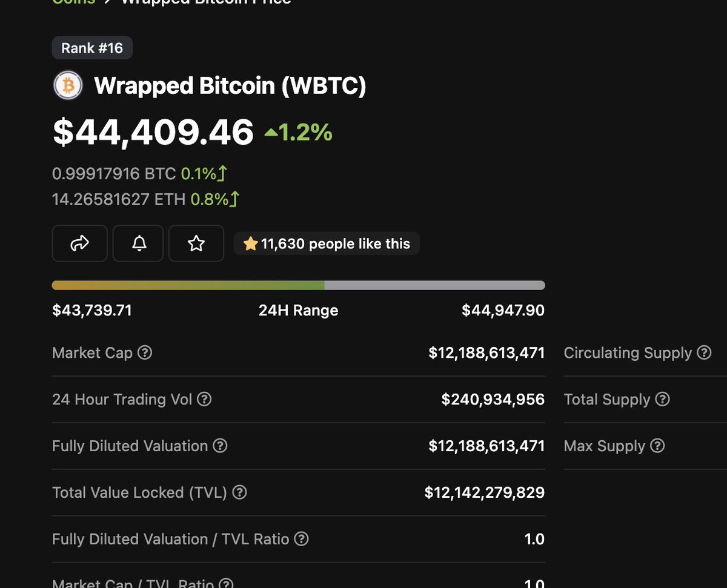Click the 0.8% ETH change value

point(208,199)
